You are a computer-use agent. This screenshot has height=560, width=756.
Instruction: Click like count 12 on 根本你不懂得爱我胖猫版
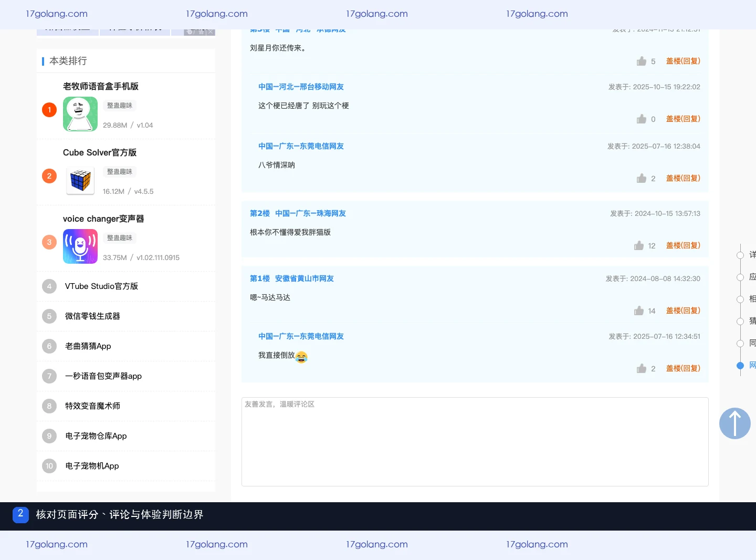tap(652, 246)
